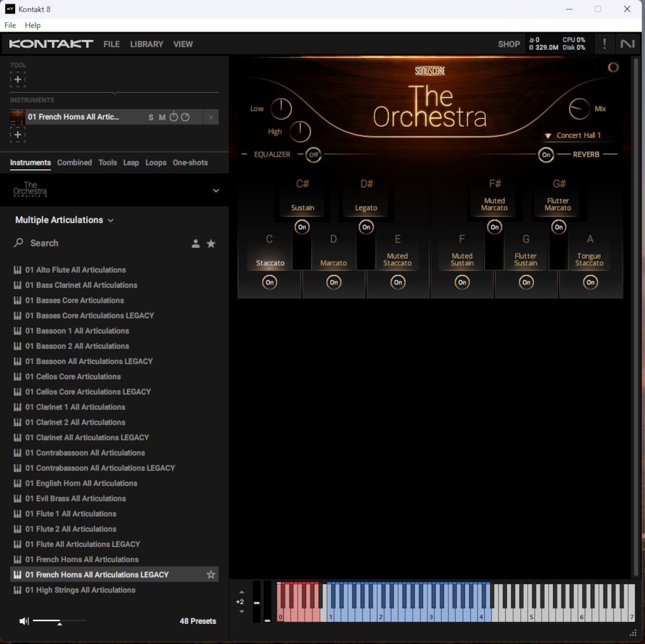Viewport: 645px width, 644px height.
Task: Load 01 Alto Flute All Articulations preset
Action: 114,270
